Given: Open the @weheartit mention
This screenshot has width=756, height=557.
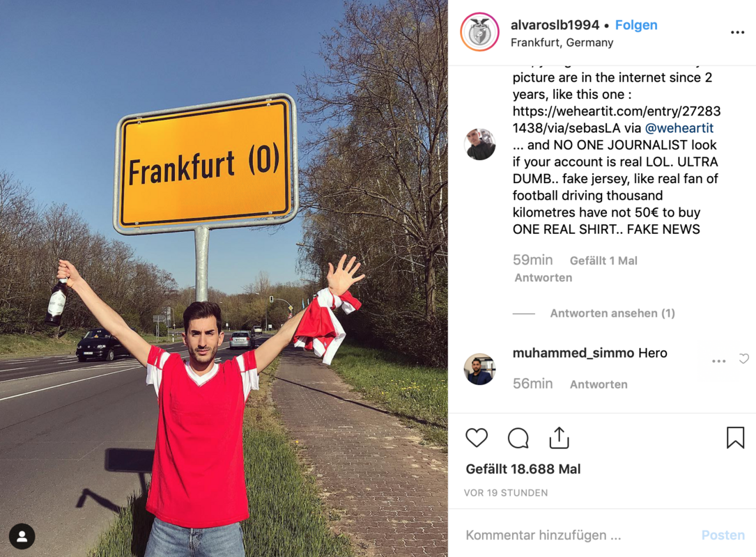Looking at the screenshot, I should (x=679, y=128).
